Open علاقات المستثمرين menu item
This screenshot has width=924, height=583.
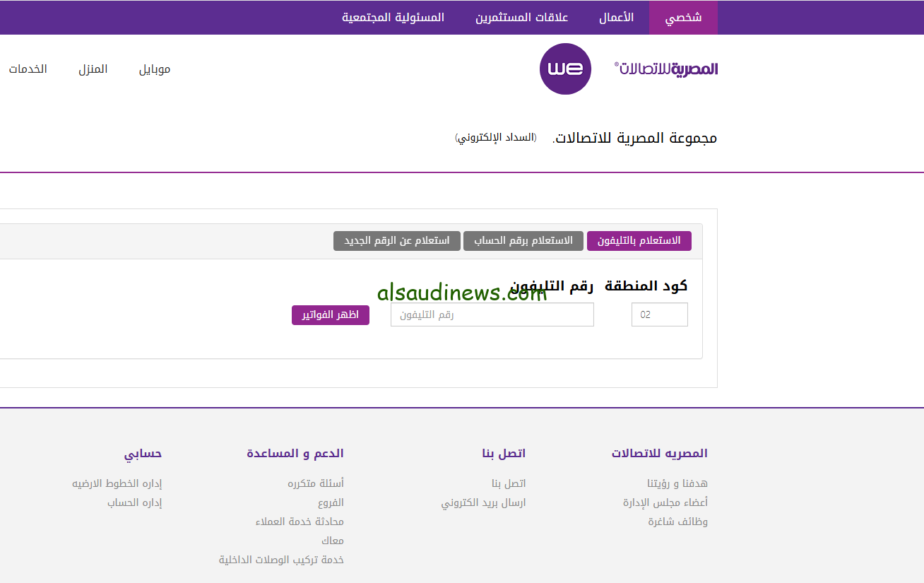click(x=521, y=18)
